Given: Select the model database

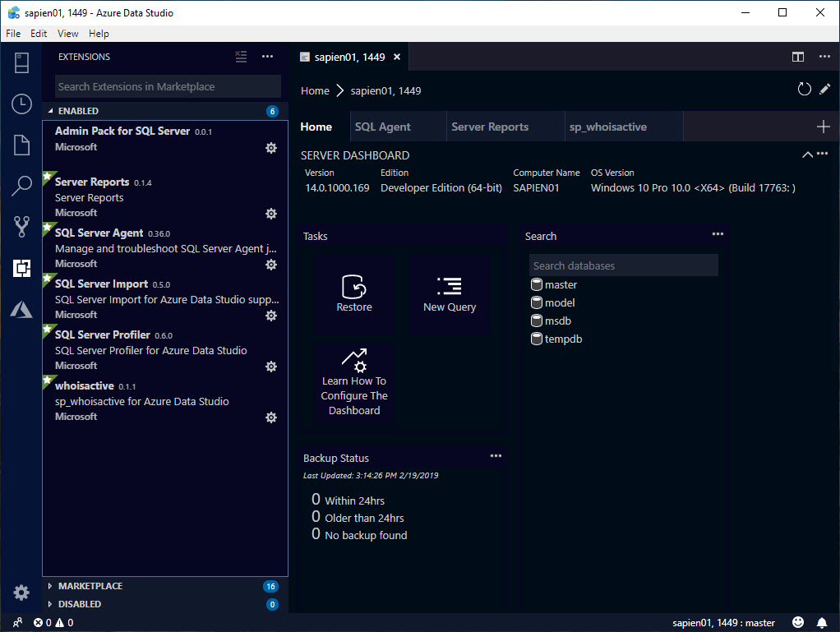Looking at the screenshot, I should [x=553, y=303].
